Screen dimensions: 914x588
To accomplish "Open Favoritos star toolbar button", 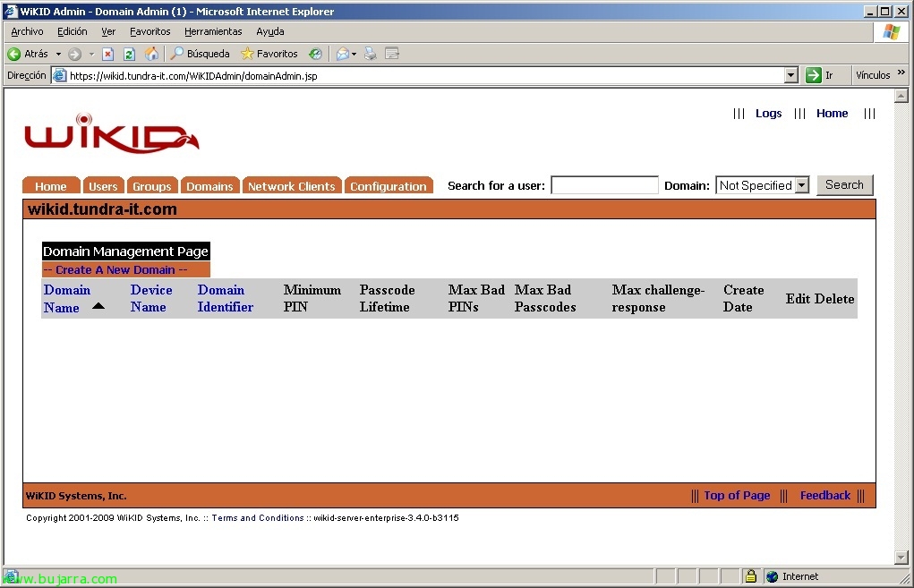I will click(269, 54).
